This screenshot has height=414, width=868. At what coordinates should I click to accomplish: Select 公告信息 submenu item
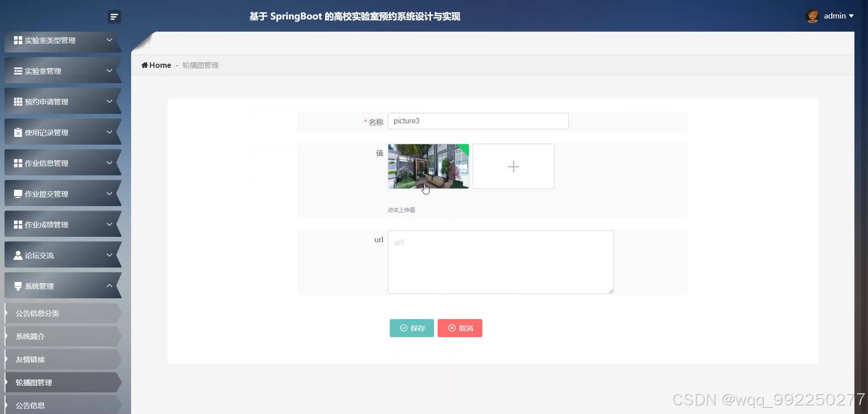point(63,405)
